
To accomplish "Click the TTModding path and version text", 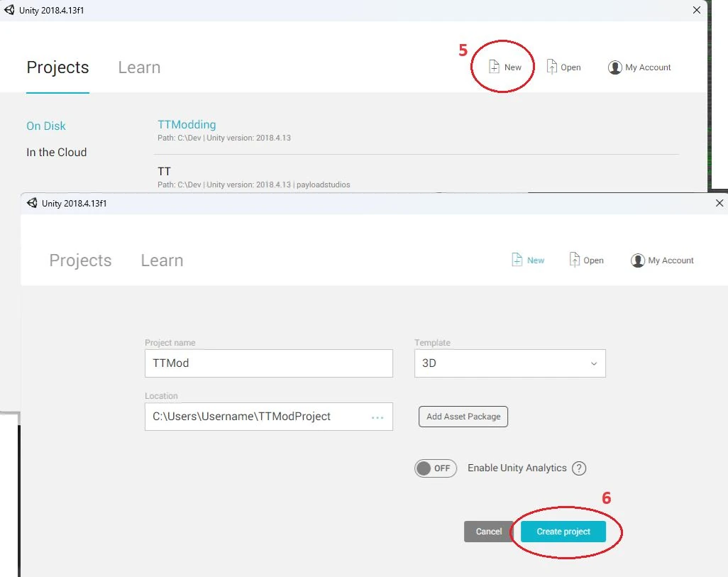I will click(224, 138).
